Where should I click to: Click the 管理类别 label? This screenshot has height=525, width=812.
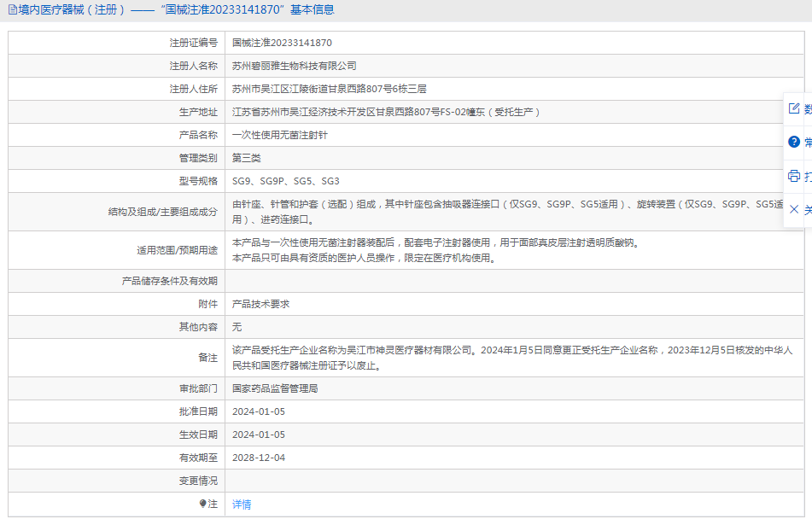point(198,158)
